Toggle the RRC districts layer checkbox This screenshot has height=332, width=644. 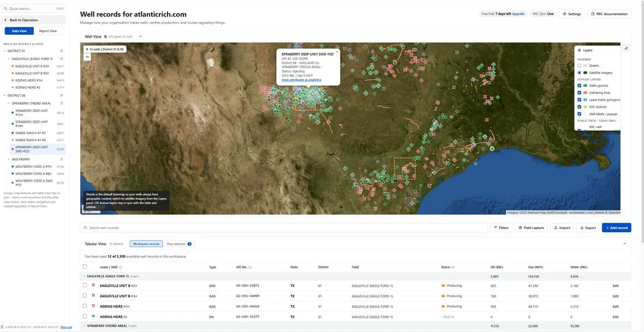tap(579, 107)
